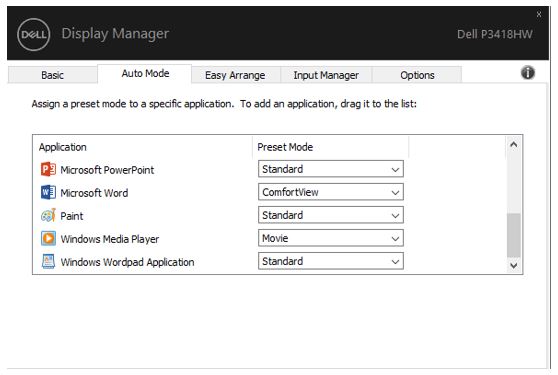Viewport: 558px width, 375px height.
Task: Select the Microsoft Word icon
Action: [x=48, y=192]
